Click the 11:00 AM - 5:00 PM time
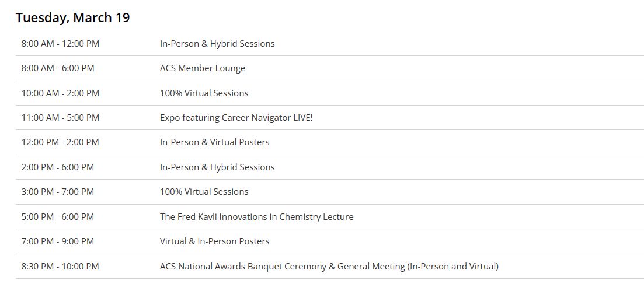This screenshot has width=644, height=294. coord(60,118)
